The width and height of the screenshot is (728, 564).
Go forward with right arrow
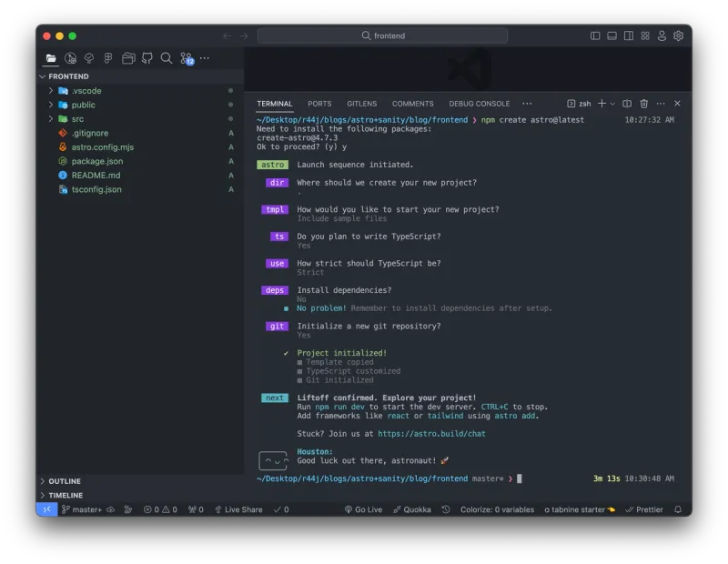coord(244,35)
